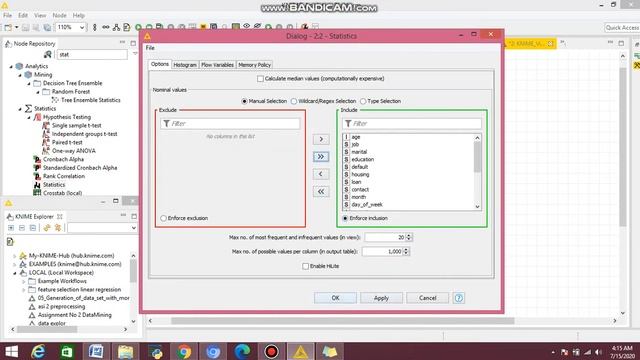Viewport: 640px width, 360px height.
Task: Click the double right arrow add-all button
Action: pyautogui.click(x=321, y=157)
